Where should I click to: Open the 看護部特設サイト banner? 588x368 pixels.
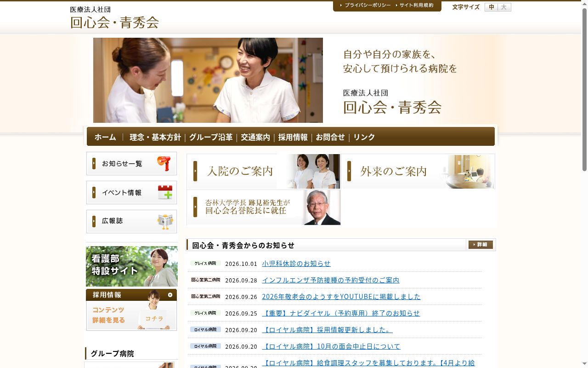pos(132,266)
